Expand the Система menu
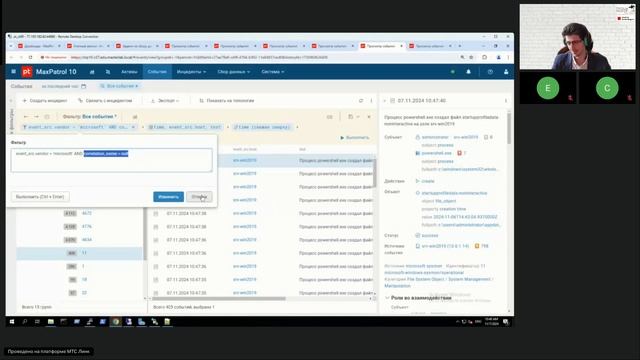The image size is (640, 360). [273, 72]
